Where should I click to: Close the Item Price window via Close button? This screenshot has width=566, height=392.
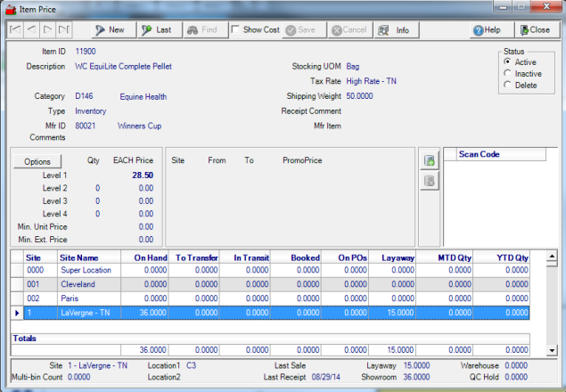click(x=534, y=30)
